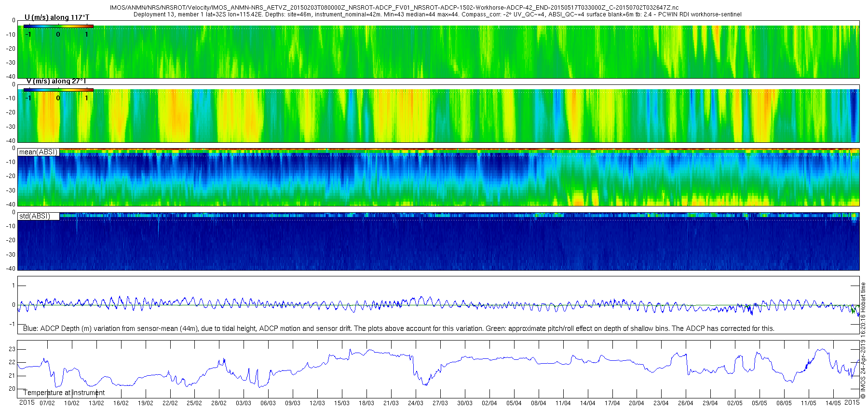Click the U velocity colorbar legend

click(x=58, y=27)
